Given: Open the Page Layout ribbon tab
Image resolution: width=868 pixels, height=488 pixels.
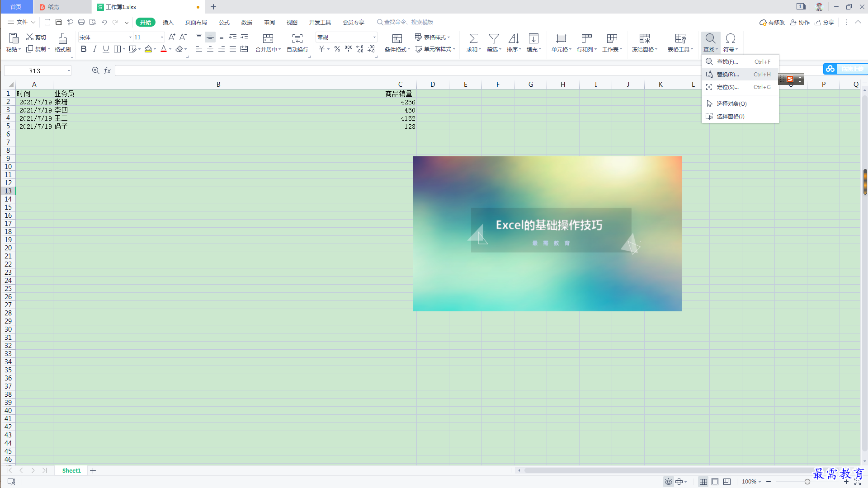Looking at the screenshot, I should [x=196, y=22].
